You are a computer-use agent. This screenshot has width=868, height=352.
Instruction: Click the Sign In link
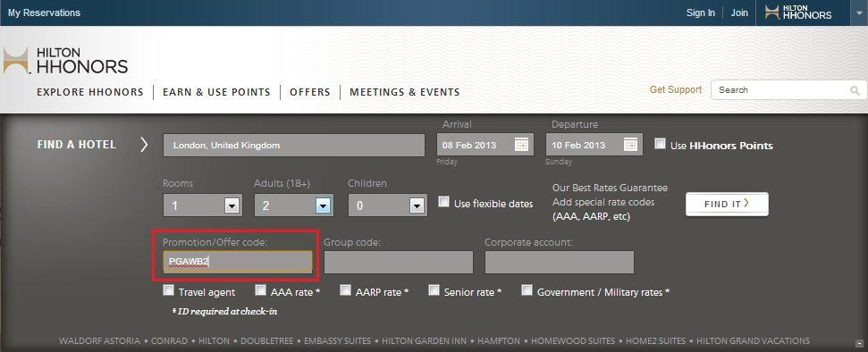pos(701,13)
